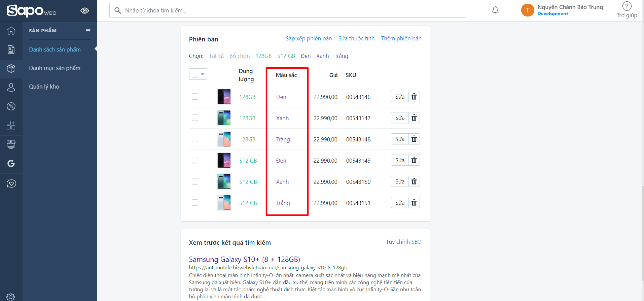Open the 512 GB variant link for SKU 00543149

pos(248,161)
